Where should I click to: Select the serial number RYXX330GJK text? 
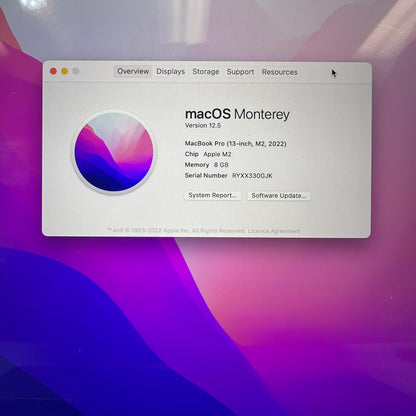click(x=252, y=176)
